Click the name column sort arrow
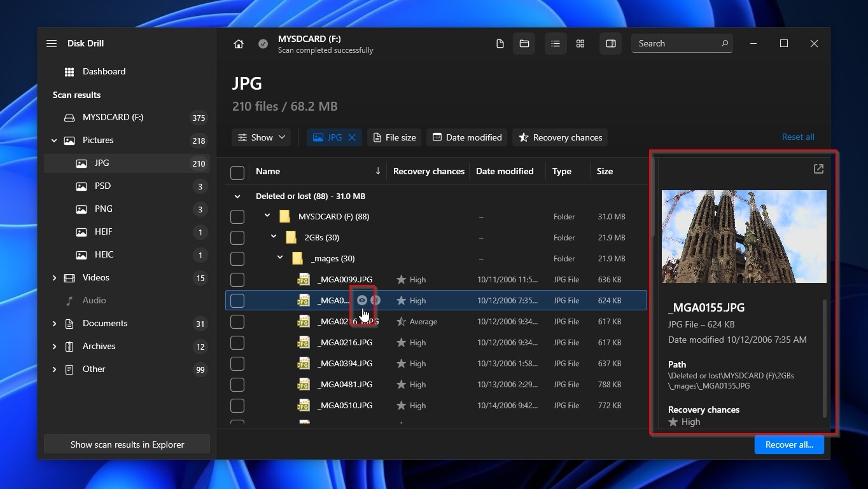This screenshot has height=489, width=868. [378, 171]
